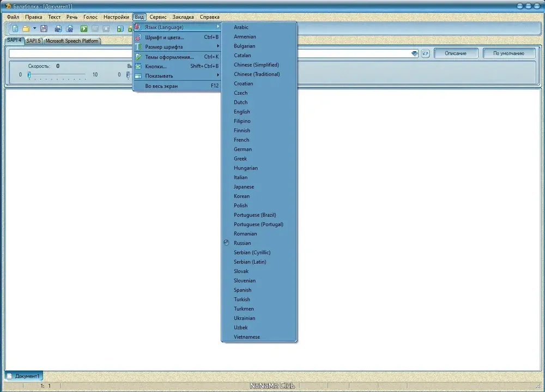Click the grey stop toolbar button
The width and height of the screenshot is (545, 392).
[x=106, y=28]
